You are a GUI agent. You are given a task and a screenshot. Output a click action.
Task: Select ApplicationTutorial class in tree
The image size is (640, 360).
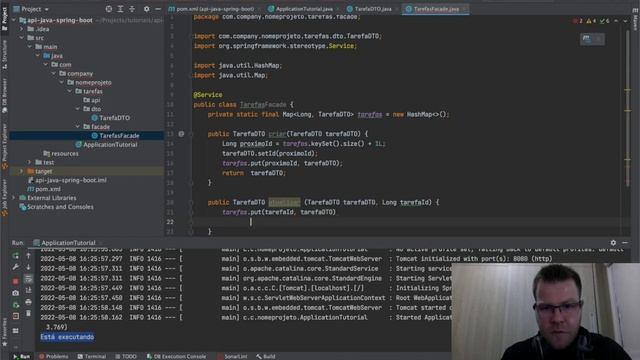pos(106,145)
